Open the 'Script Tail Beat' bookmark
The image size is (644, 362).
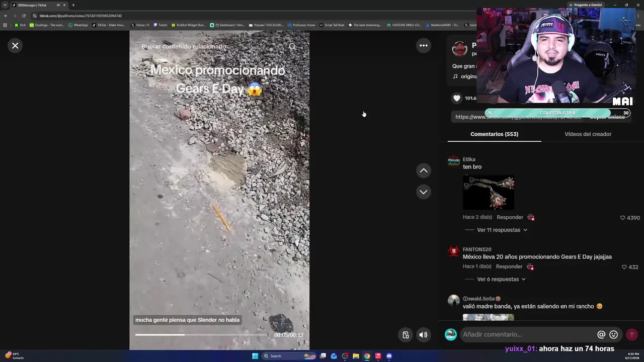[x=332, y=25]
